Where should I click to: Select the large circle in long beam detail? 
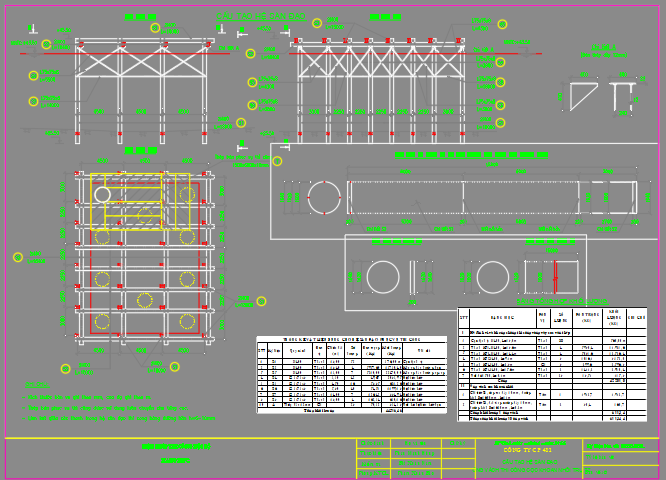[323, 197]
